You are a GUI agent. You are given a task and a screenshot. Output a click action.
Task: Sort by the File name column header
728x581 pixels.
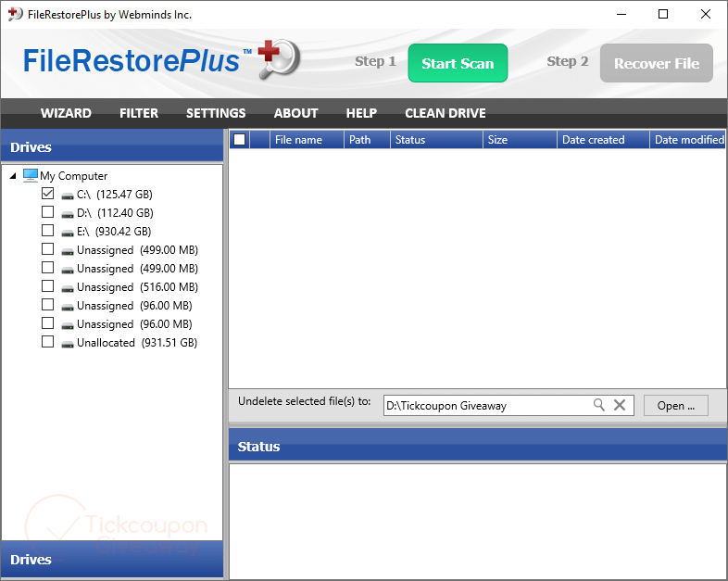pos(307,140)
